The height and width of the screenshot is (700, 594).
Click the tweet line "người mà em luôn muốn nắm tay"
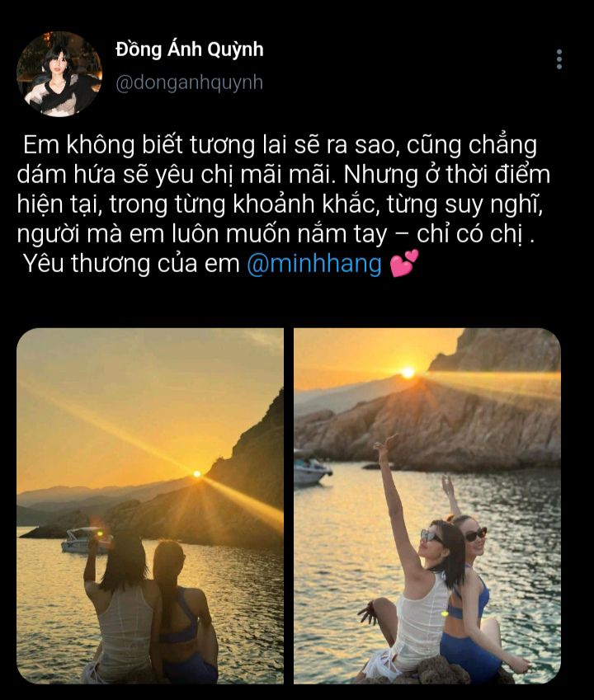click(x=201, y=234)
